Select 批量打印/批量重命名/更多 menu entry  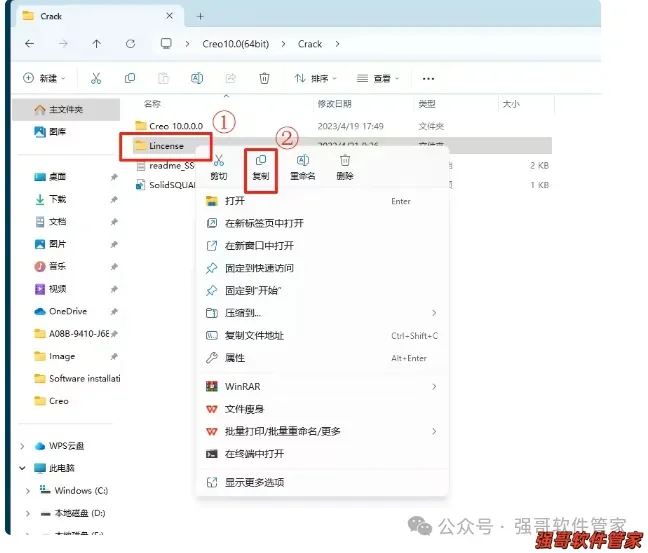pos(322,431)
